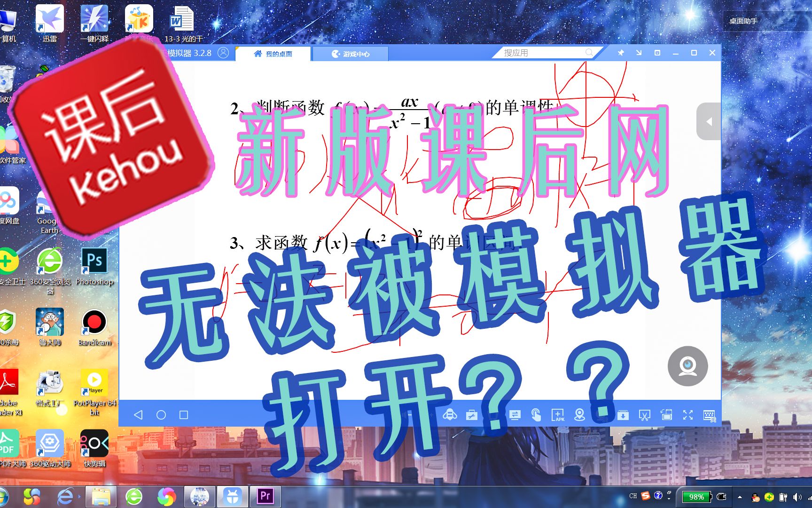Viewport: 812px width, 508px height.
Task: Open the Photoshop desktop shortcut
Action: click(94, 267)
